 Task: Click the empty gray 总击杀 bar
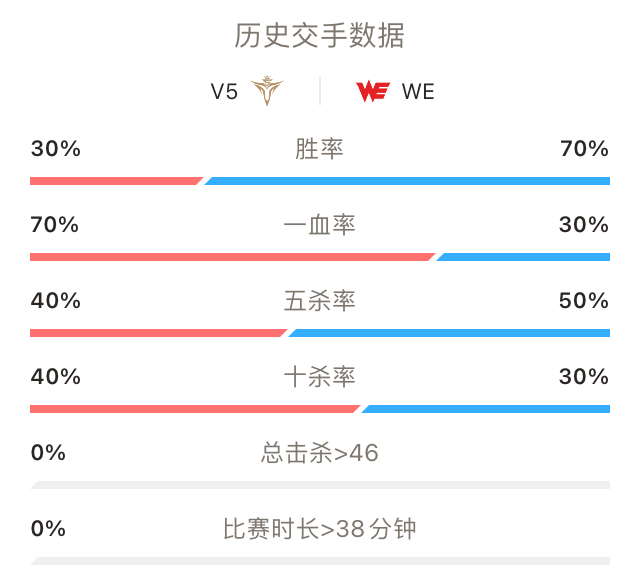coord(320,485)
